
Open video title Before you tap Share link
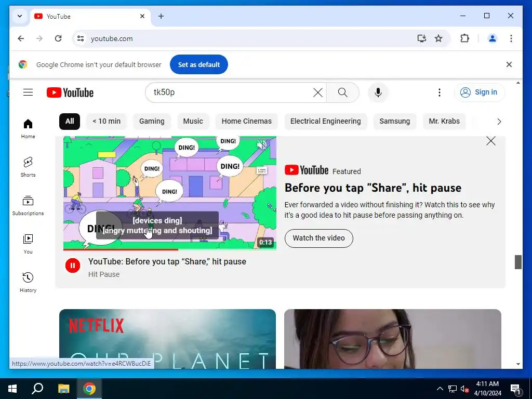click(167, 262)
